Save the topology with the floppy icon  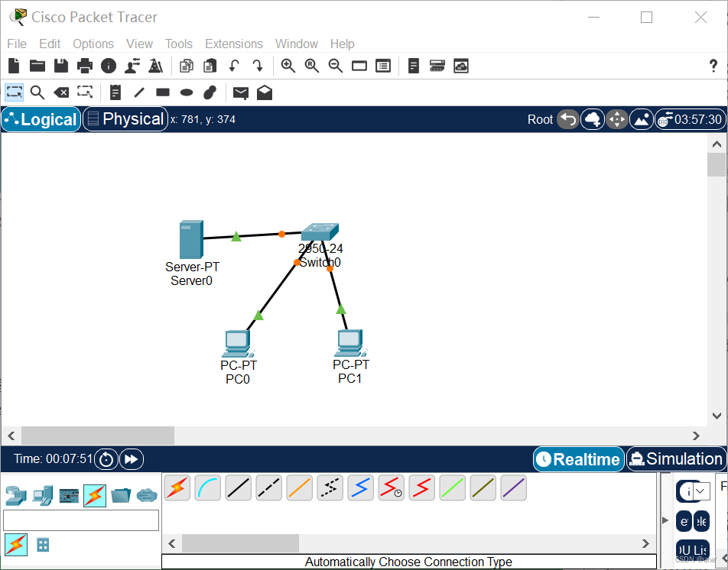[x=61, y=66]
